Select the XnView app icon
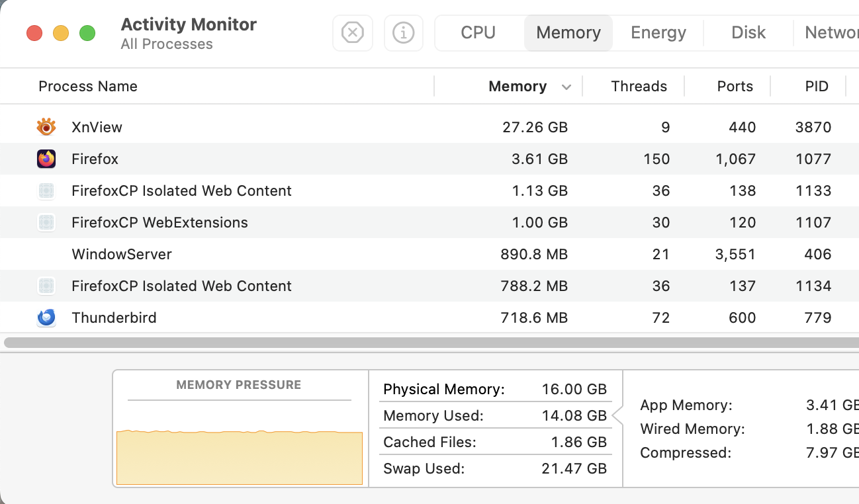The height and width of the screenshot is (504, 859). (x=46, y=127)
